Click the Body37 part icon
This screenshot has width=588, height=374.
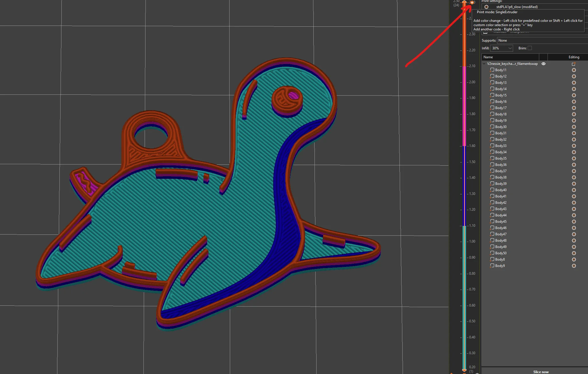tap(492, 171)
